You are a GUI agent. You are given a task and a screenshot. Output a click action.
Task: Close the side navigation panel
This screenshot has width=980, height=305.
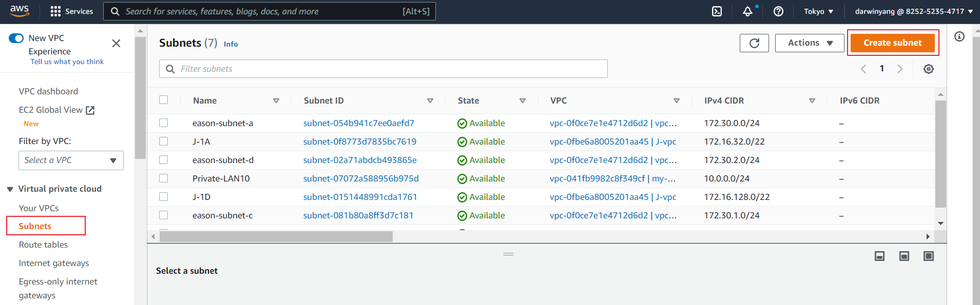[117, 44]
